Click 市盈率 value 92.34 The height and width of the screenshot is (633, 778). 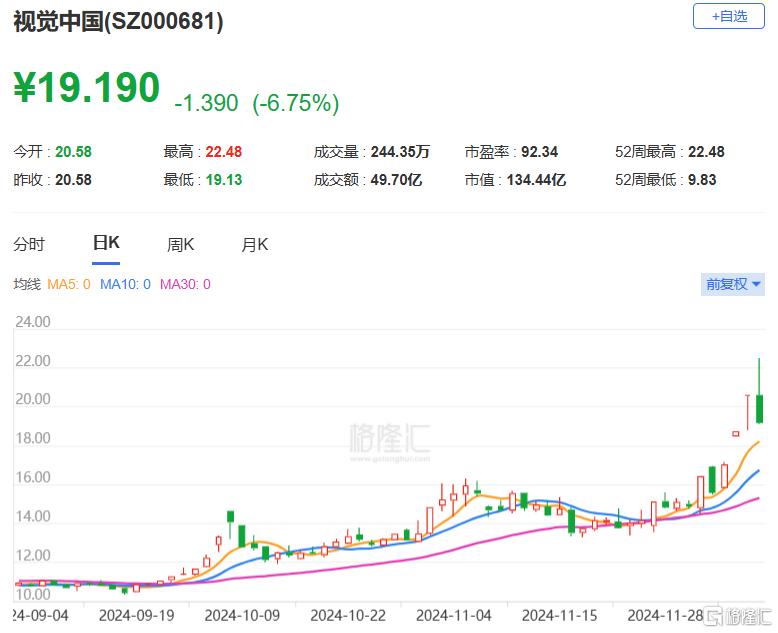coord(539,152)
